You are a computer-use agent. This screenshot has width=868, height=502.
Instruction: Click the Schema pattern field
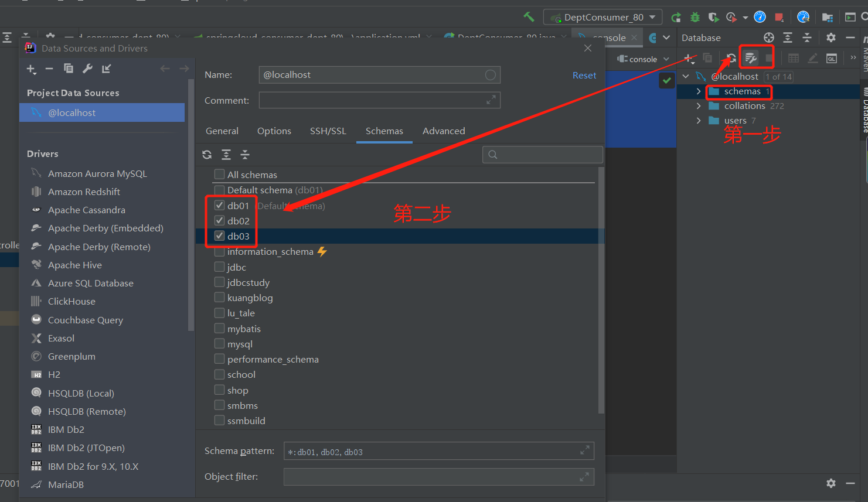point(438,451)
